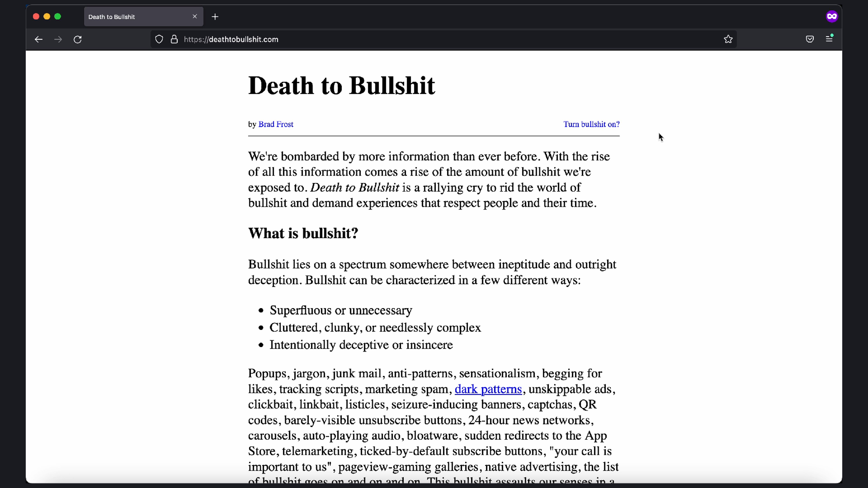Click the forward navigation arrow

[58, 39]
